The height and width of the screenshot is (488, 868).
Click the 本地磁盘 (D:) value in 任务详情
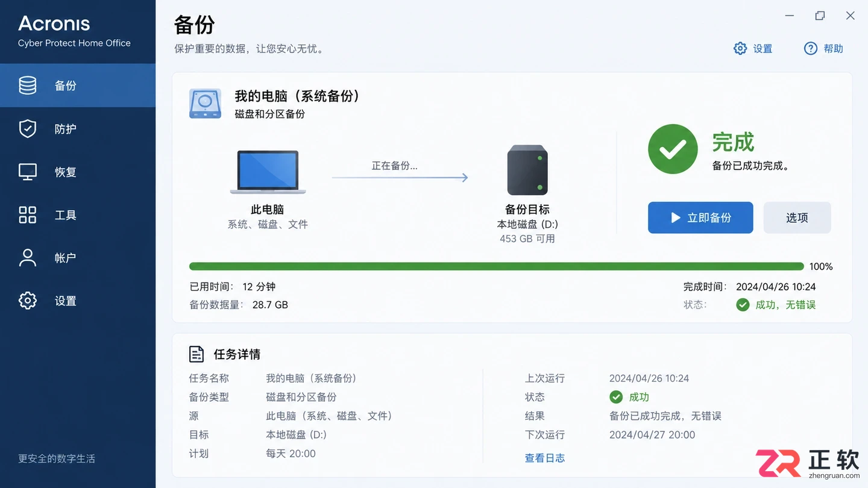pos(296,434)
